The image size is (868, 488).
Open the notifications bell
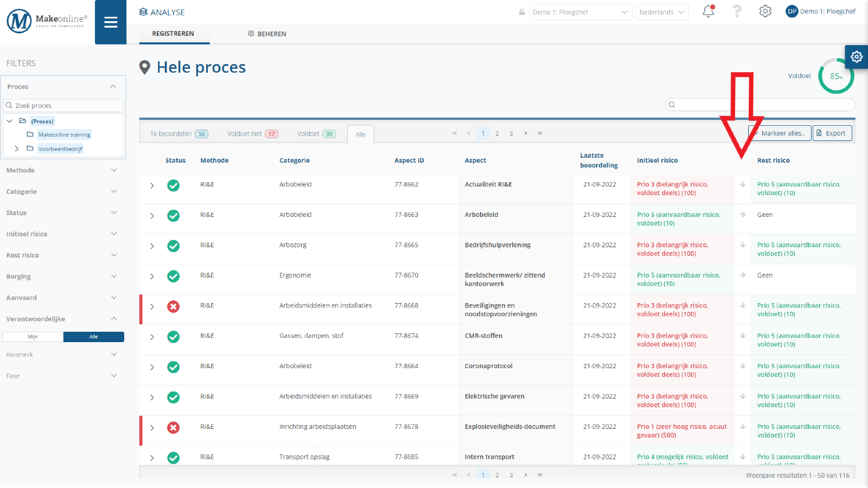[x=709, y=11]
